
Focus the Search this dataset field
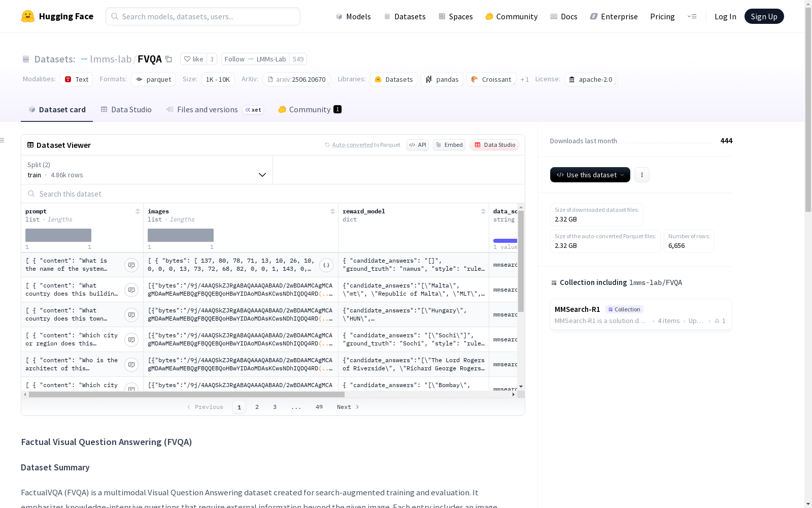tap(273, 194)
